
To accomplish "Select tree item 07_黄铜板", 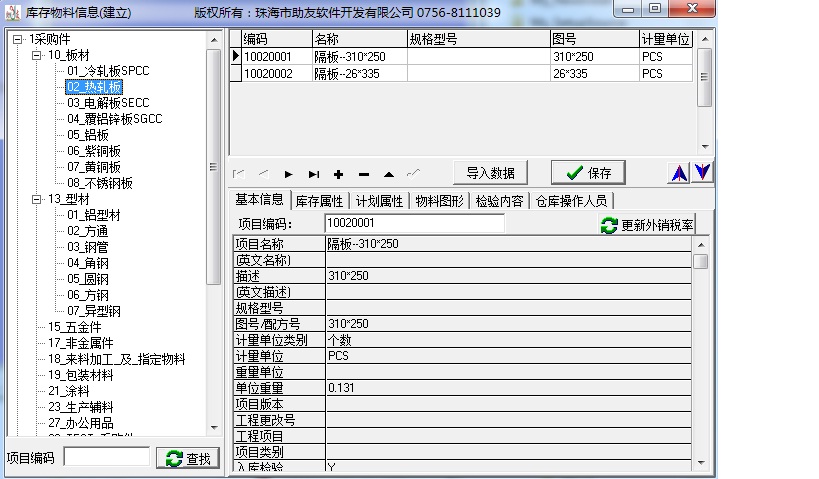I will point(94,167).
